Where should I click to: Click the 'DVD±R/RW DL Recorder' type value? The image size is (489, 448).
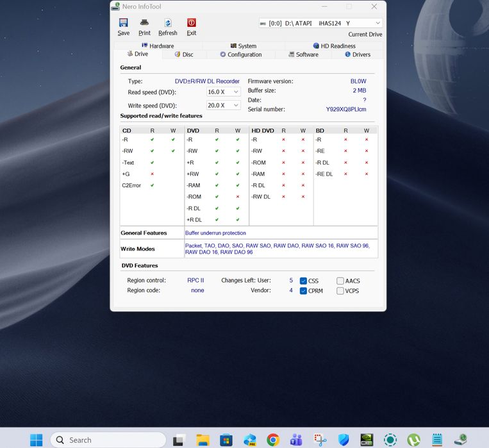(207, 81)
